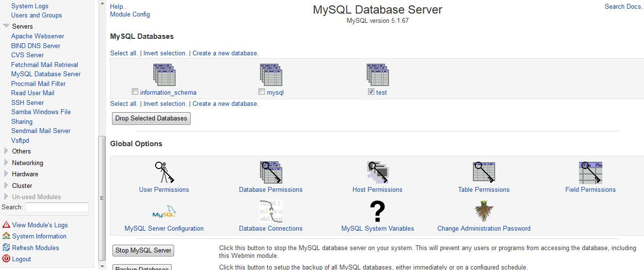Open the Module Config link
Image resolution: width=644 pixels, height=270 pixels.
130,14
